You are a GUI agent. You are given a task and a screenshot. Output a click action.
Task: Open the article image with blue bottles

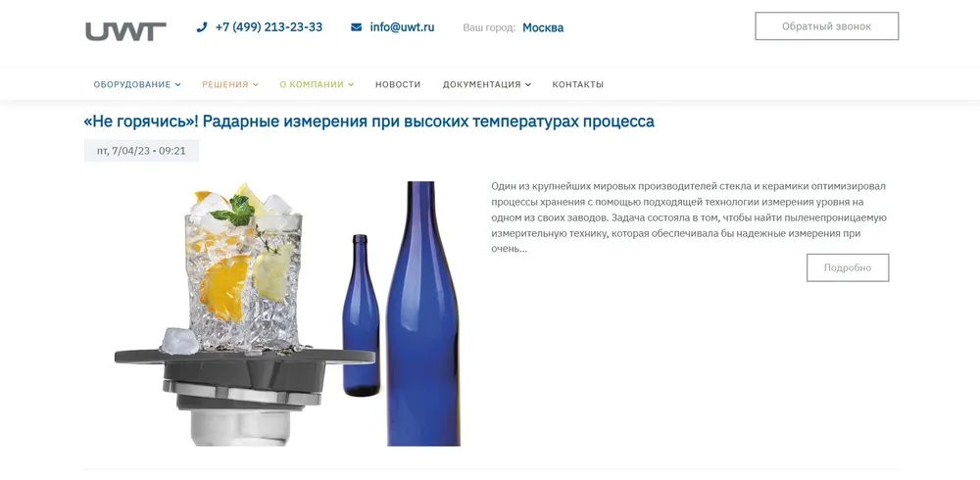click(x=287, y=313)
